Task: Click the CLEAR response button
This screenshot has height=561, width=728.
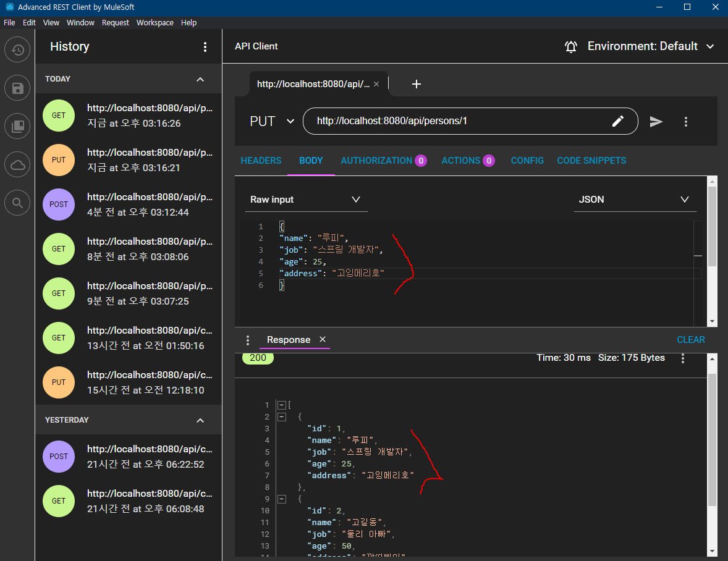Action: (690, 340)
